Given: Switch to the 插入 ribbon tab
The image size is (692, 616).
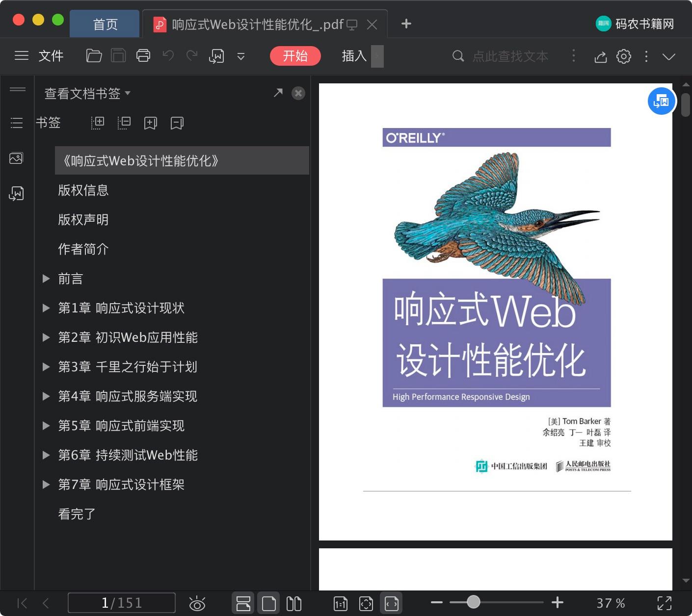Looking at the screenshot, I should pos(354,56).
